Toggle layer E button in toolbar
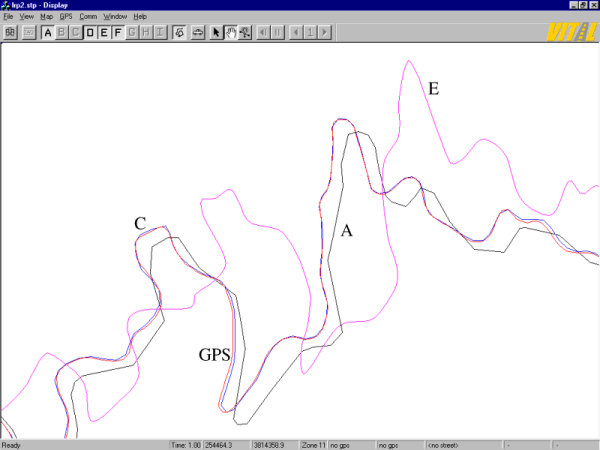The height and width of the screenshot is (450, 600). tap(104, 33)
